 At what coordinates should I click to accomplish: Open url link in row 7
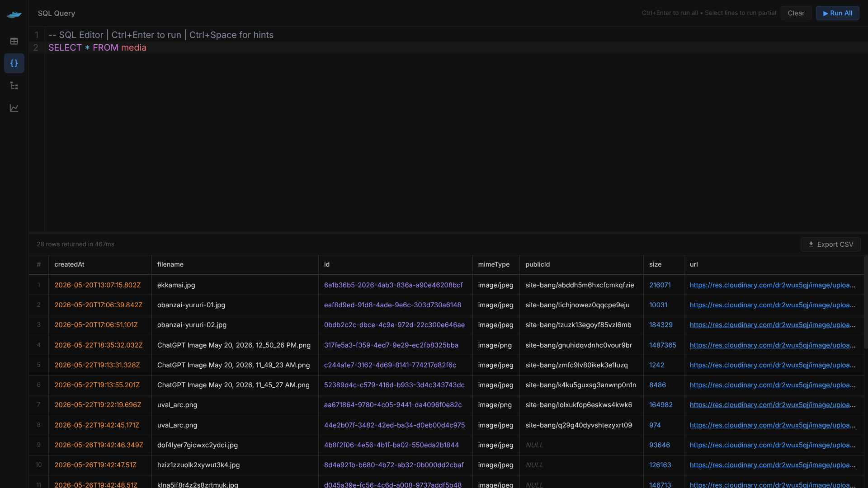[x=773, y=405]
